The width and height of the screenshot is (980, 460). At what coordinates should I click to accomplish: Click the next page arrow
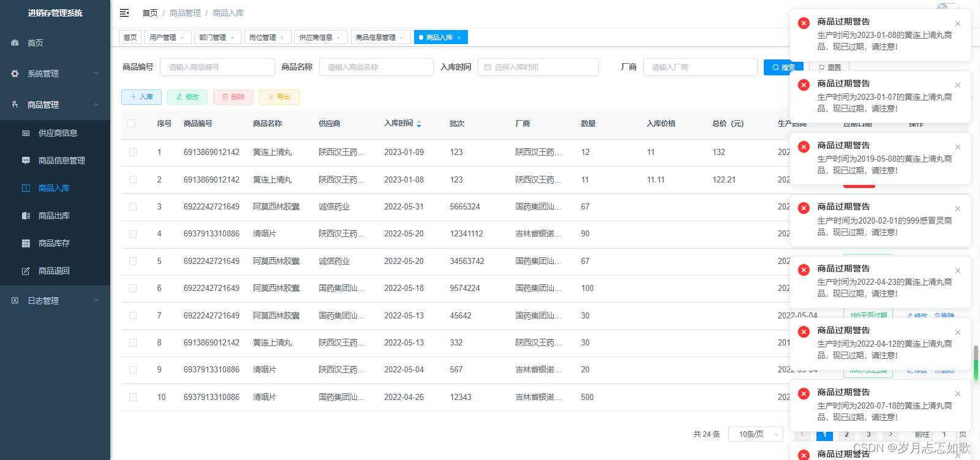tap(891, 434)
